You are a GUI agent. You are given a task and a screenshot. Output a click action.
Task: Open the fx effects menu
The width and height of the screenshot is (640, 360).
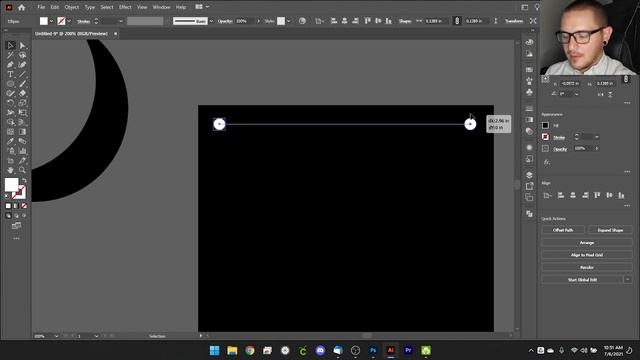(x=547, y=162)
